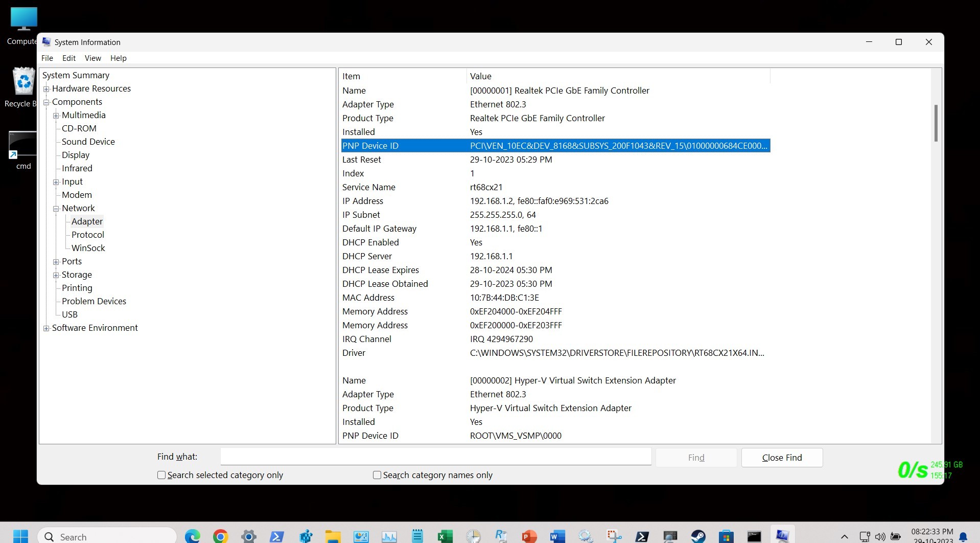Click the Value column header

618,76
